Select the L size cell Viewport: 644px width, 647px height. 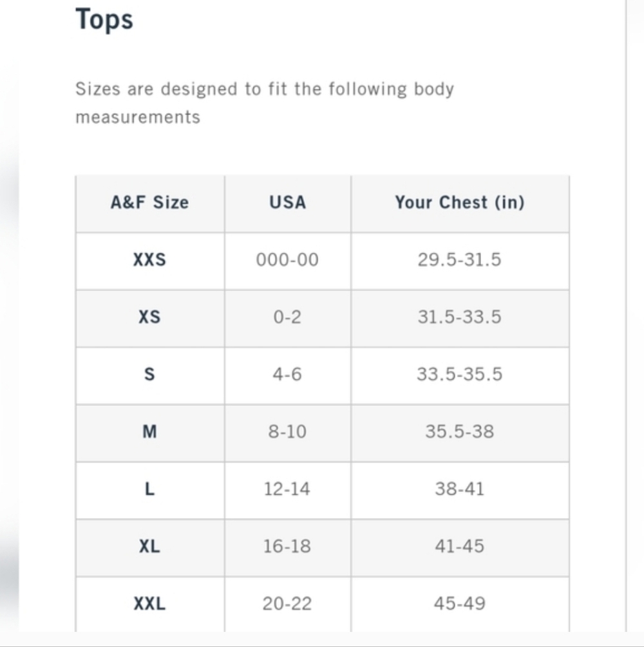[x=149, y=489]
